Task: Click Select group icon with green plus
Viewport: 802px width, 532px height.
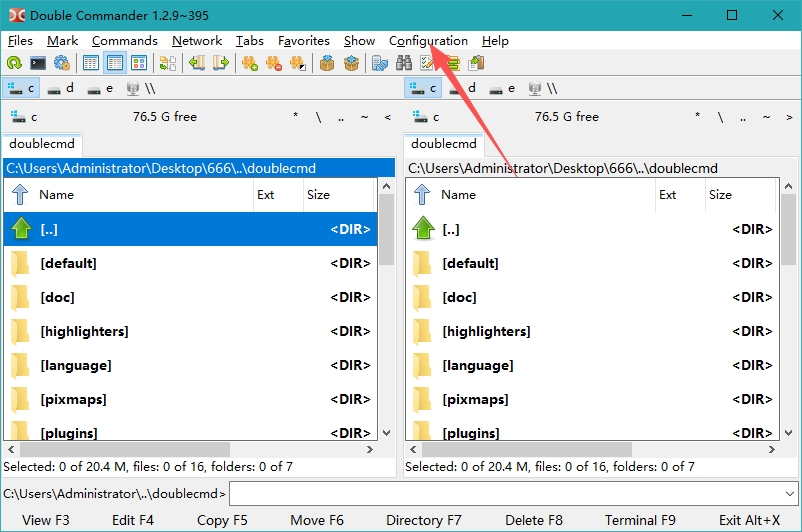Action: [250, 63]
